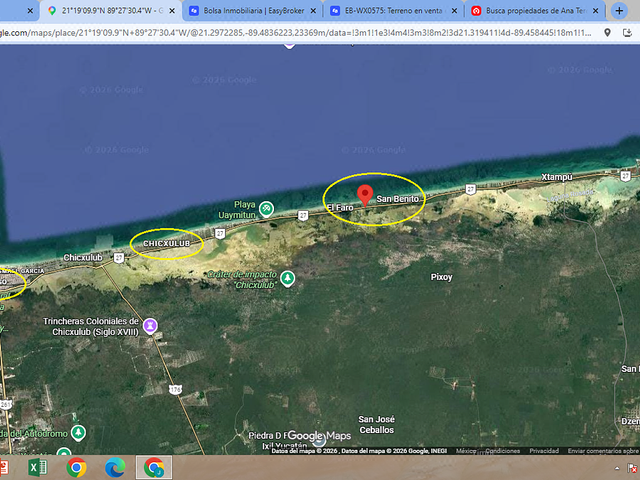Click the Piedra D Ixil Yucatán marker icon
This screenshot has height=480, width=640.
click(319, 440)
